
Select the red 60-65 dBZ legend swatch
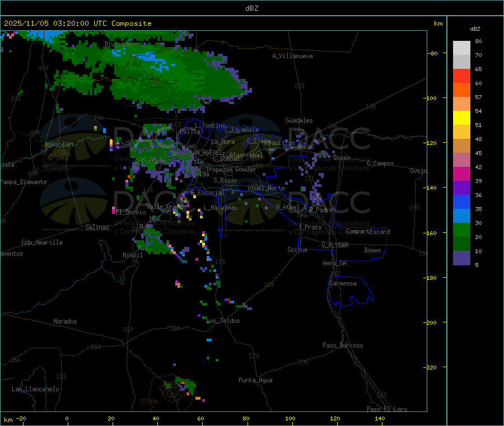[461, 76]
